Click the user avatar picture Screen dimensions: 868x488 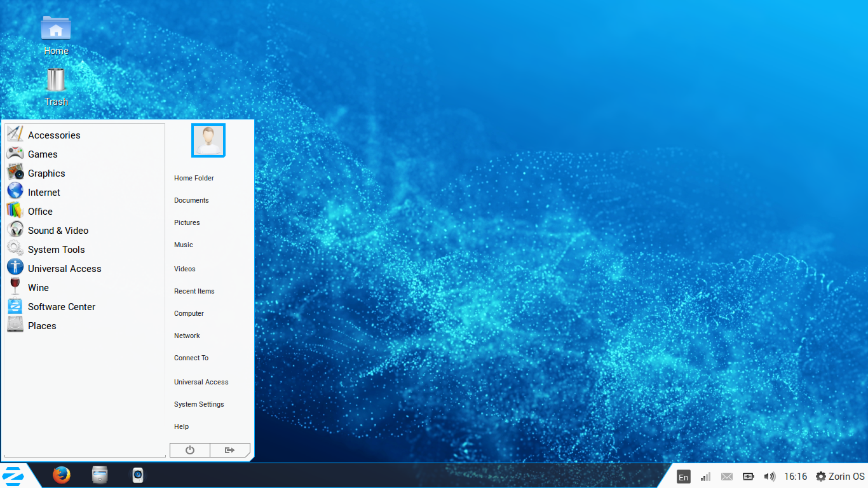point(208,140)
